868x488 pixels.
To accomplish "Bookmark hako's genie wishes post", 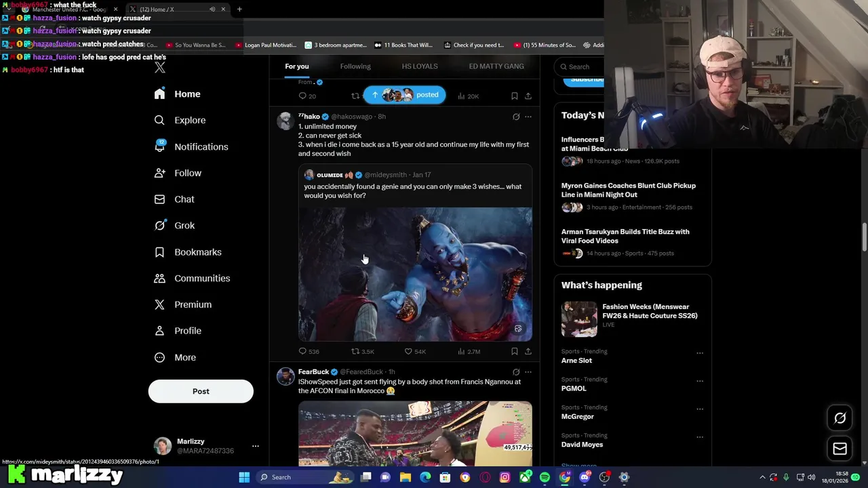I will (514, 351).
